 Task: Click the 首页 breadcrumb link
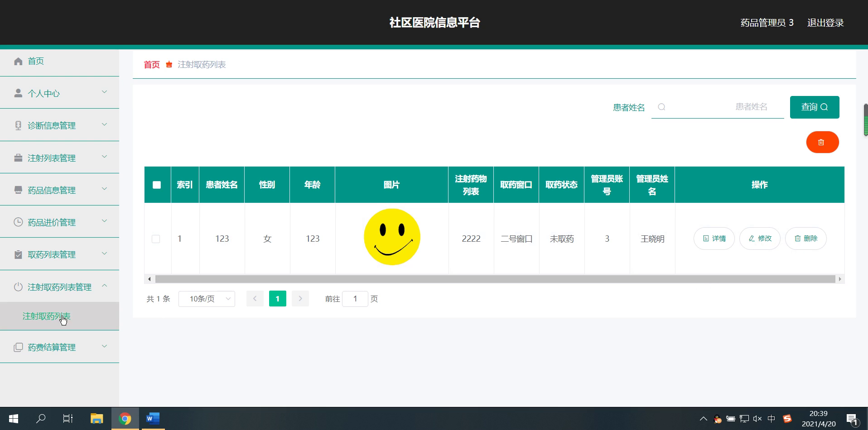[152, 65]
